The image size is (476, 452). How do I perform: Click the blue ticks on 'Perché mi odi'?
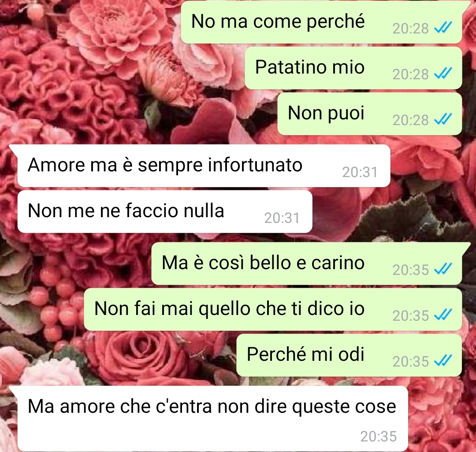pyautogui.click(x=443, y=361)
